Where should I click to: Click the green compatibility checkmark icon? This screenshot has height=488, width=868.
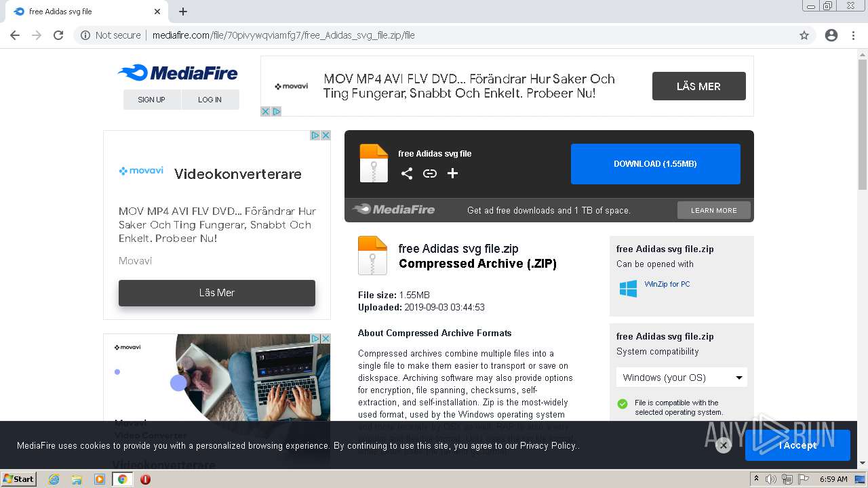tap(623, 404)
